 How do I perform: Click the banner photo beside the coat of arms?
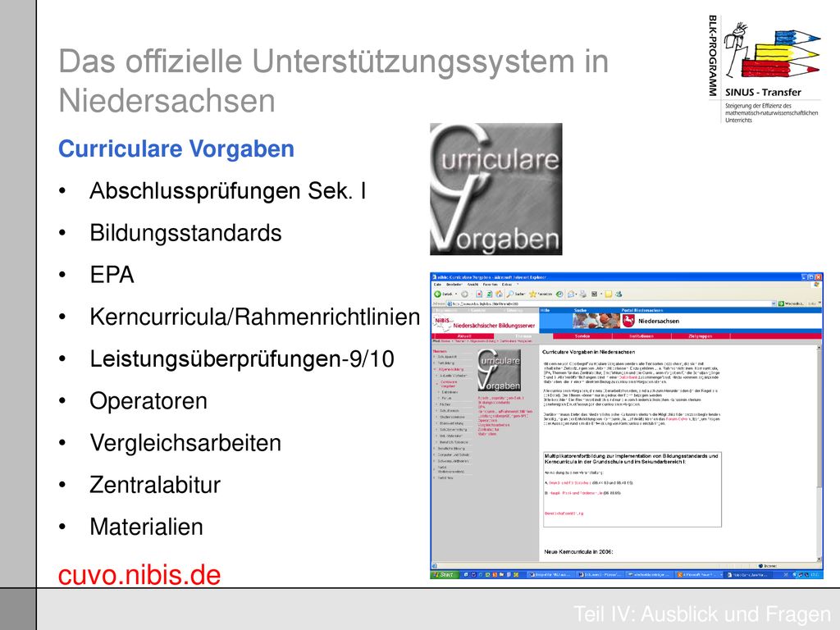coord(596,321)
